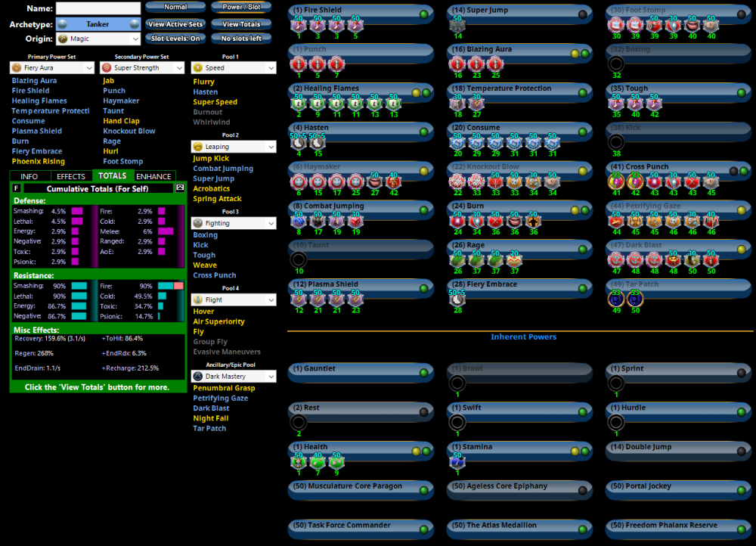Click the Smashing resistance bar
Image resolution: width=756 pixels, height=546 pixels.
(x=79, y=286)
